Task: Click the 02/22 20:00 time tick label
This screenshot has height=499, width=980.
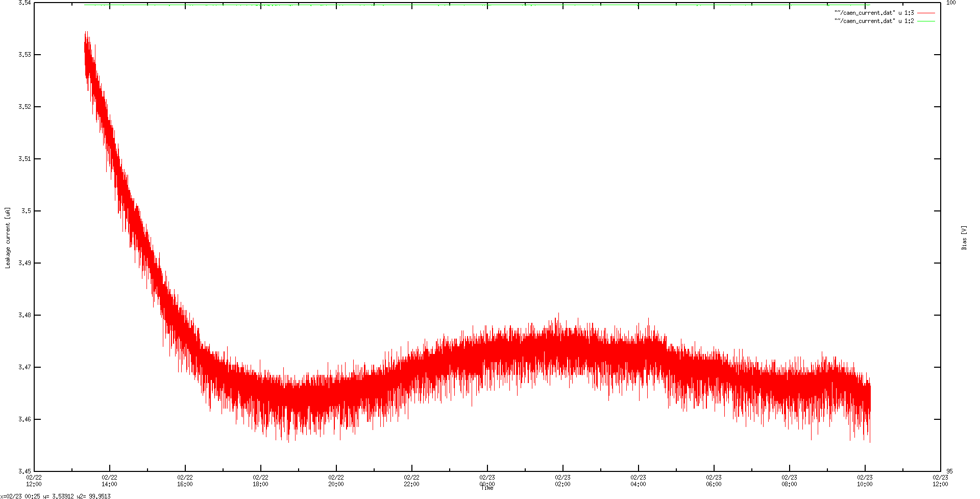Action: 336,481
